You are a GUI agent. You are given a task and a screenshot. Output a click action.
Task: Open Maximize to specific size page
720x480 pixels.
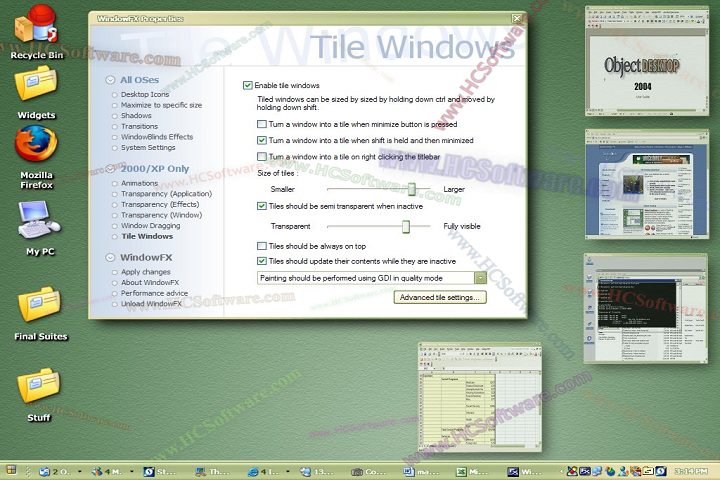click(161, 105)
